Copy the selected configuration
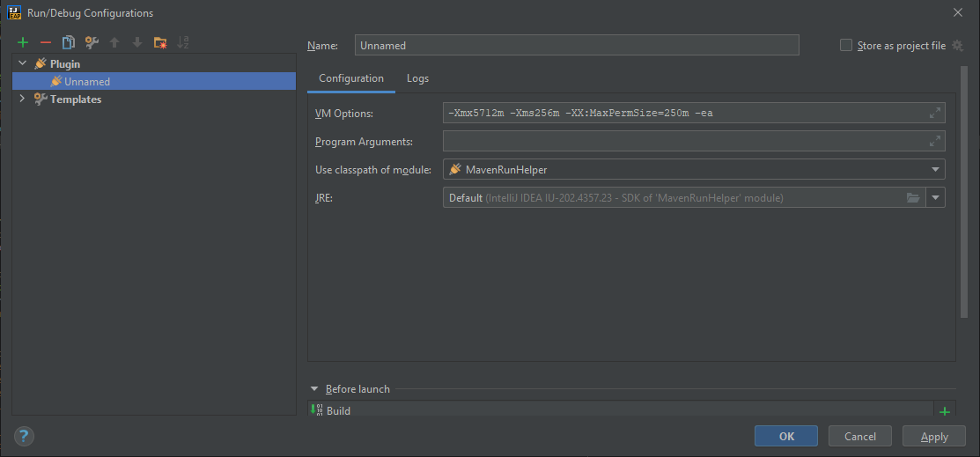 pos(68,42)
